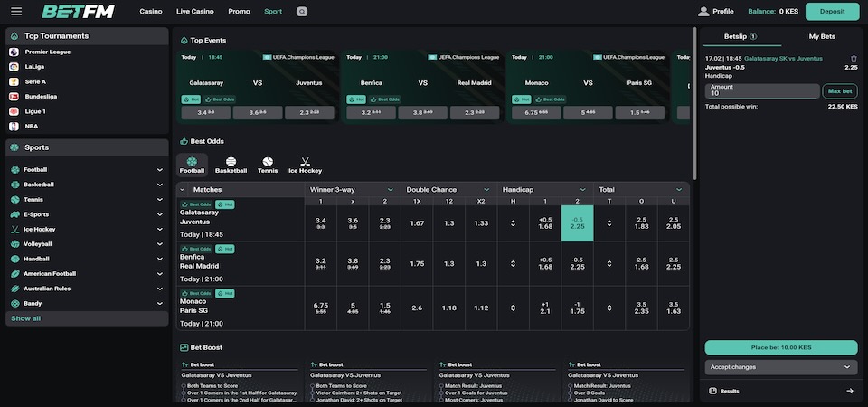Click the Max bet button
The height and width of the screenshot is (407, 868).
pos(840,90)
